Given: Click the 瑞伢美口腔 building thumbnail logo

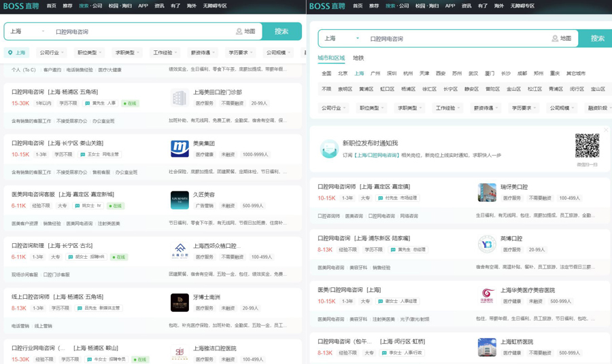Looking at the screenshot, I should coord(487,192).
